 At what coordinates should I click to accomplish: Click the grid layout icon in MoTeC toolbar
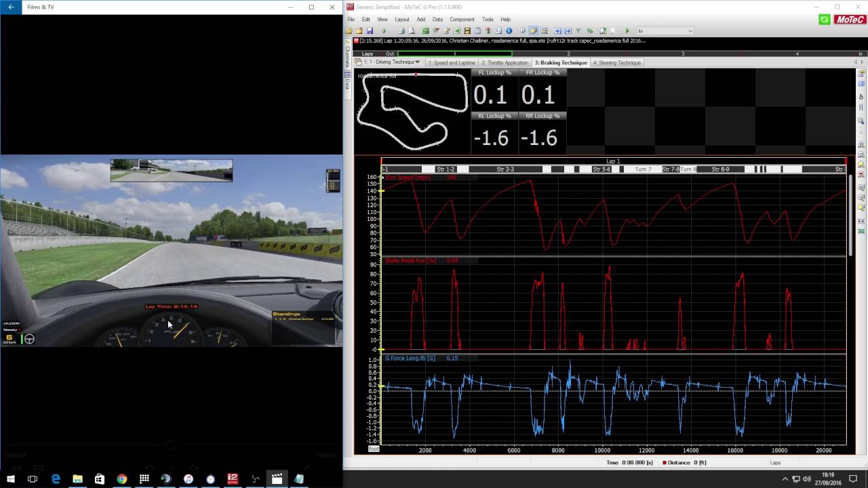(544, 30)
